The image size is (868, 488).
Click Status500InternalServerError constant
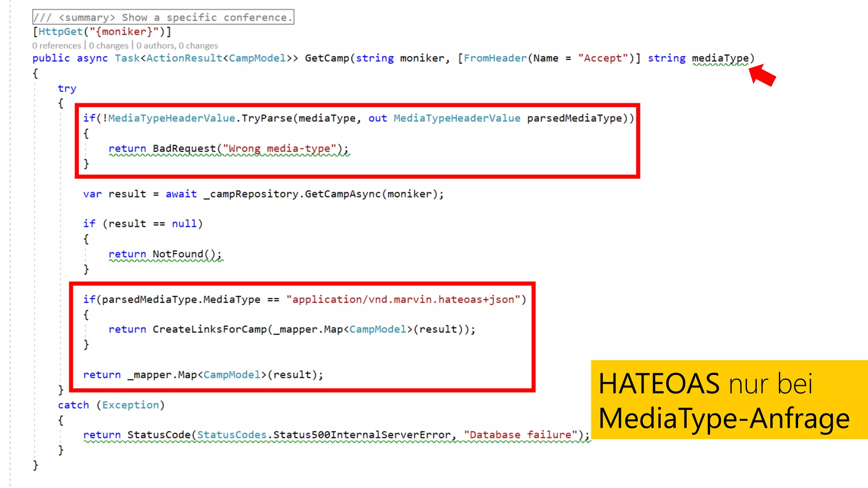pos(362,435)
